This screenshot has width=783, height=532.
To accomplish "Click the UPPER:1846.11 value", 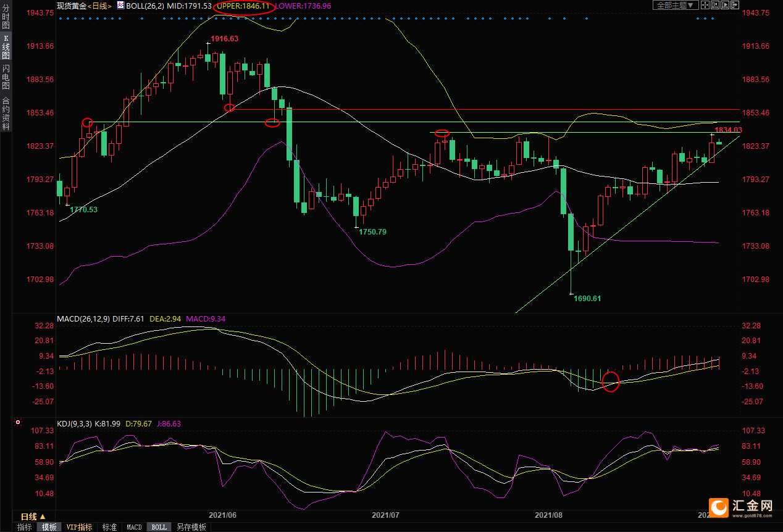I will [243, 6].
